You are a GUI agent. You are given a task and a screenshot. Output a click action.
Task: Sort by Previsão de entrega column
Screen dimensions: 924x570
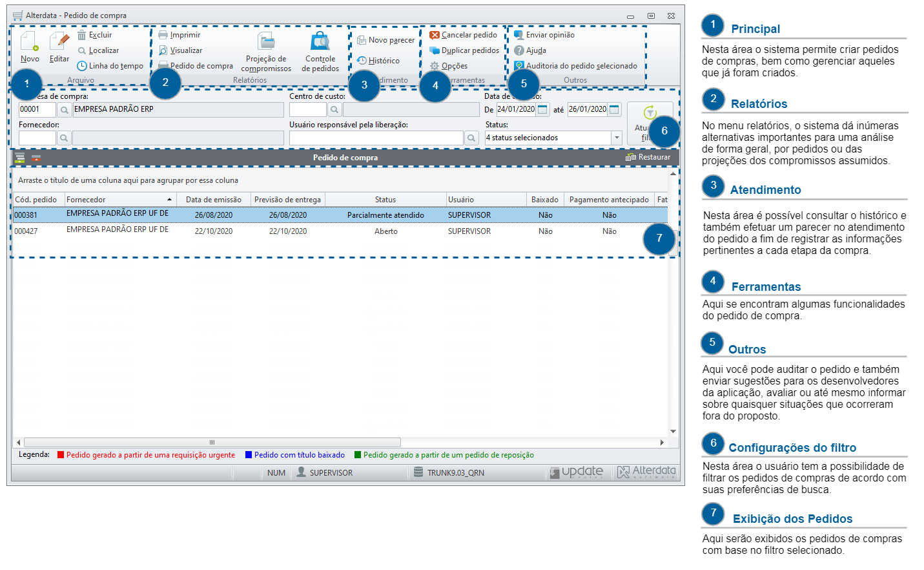click(x=288, y=200)
